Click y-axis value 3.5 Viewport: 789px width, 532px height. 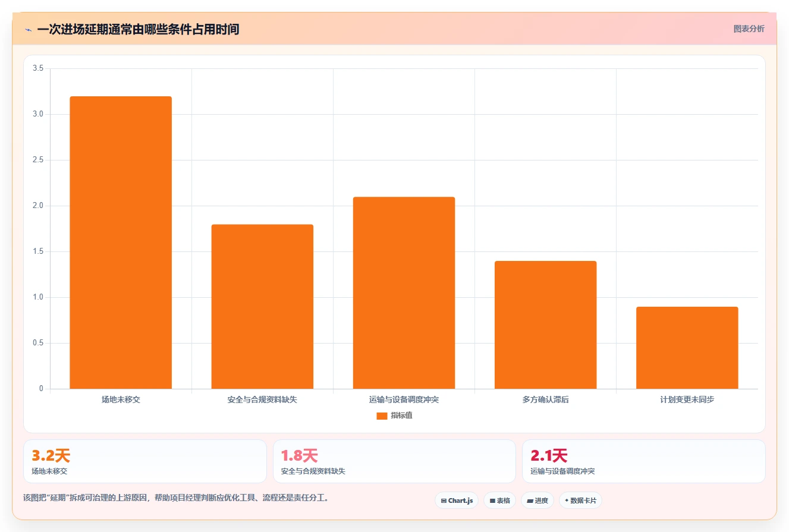(x=38, y=68)
